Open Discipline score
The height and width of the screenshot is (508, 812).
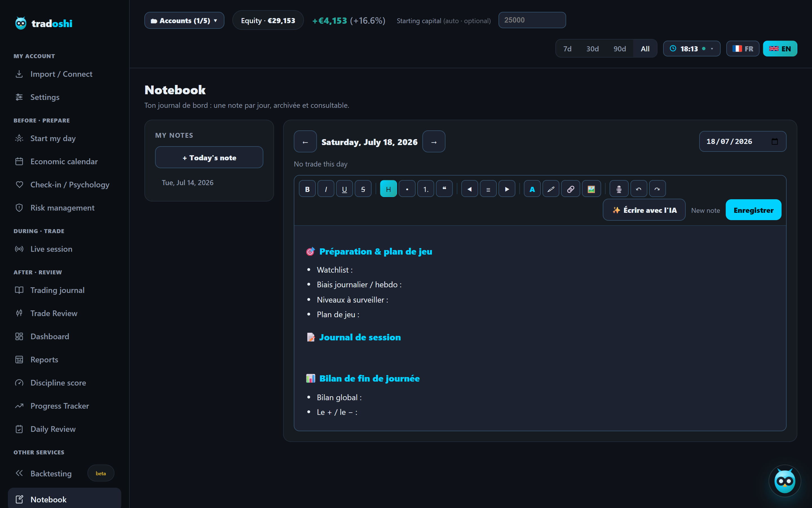tap(64, 383)
